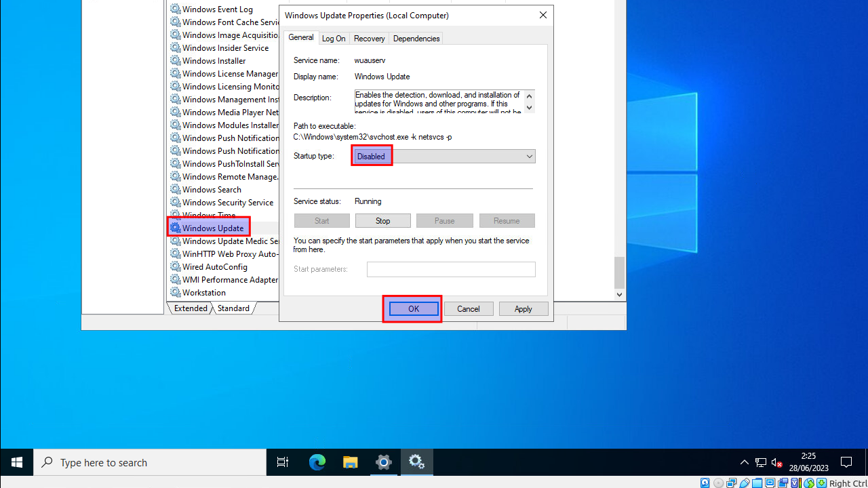Click the VirtualBox display status icon
This screenshot has height=488, width=868.
click(x=771, y=483)
